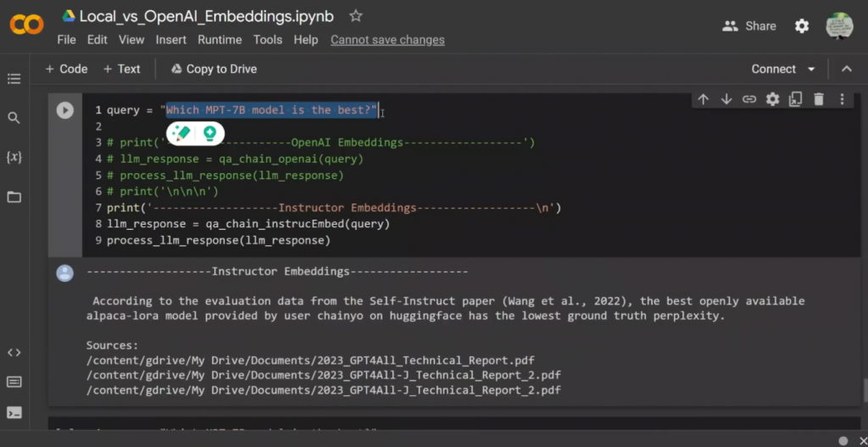Open the Table of contents sidebar

pyautogui.click(x=14, y=79)
